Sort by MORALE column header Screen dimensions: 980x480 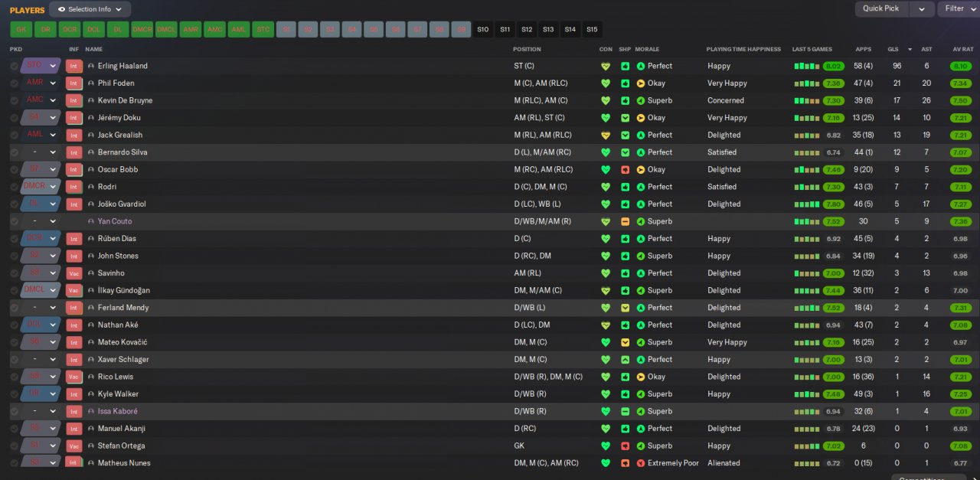647,49
